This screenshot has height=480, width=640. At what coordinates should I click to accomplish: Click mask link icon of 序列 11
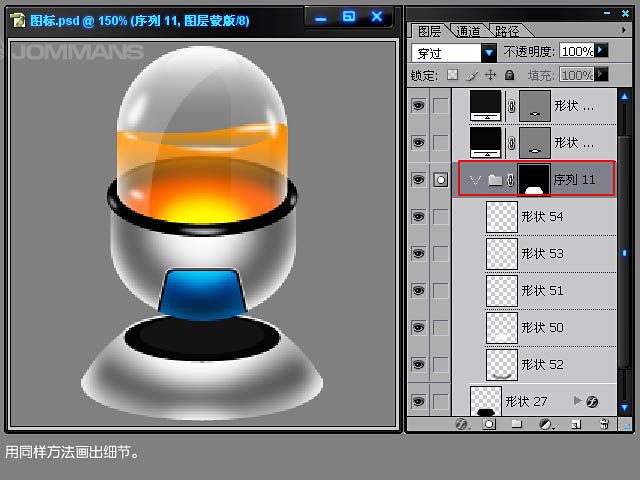pyautogui.click(x=510, y=180)
